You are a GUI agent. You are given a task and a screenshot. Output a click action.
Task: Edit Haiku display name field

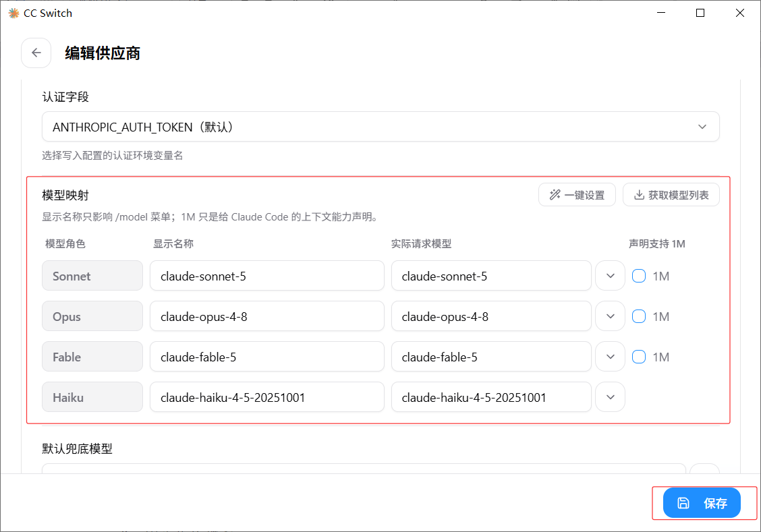[x=267, y=397]
